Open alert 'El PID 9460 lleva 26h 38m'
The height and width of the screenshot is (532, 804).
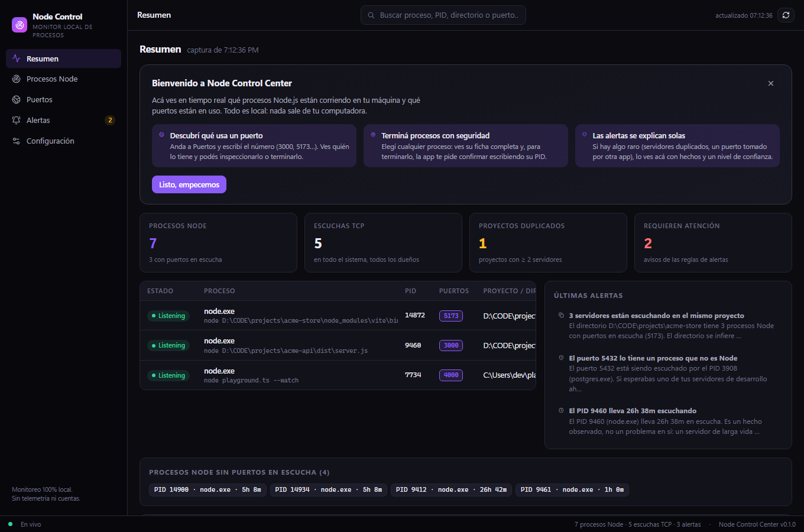point(668,421)
